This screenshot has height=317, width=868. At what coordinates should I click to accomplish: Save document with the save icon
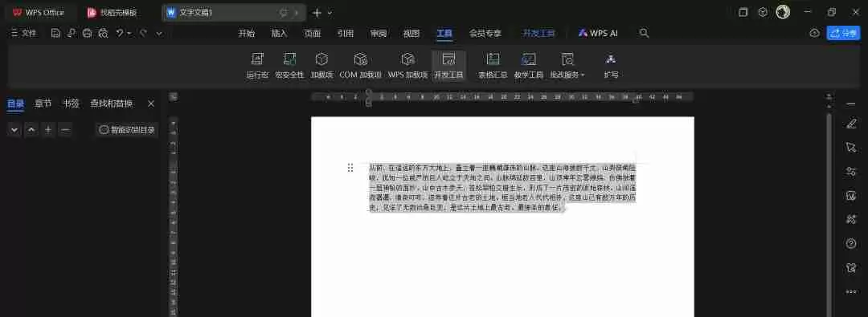point(55,33)
